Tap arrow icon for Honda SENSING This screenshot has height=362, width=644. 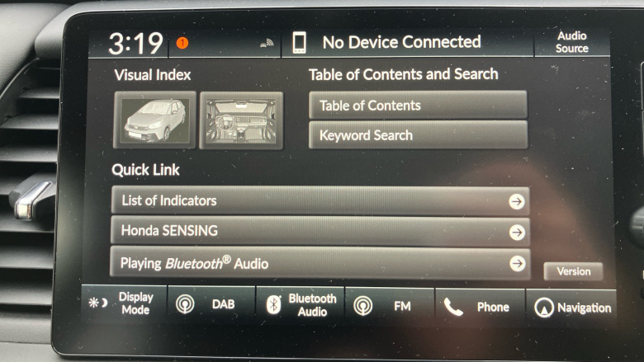tap(517, 232)
